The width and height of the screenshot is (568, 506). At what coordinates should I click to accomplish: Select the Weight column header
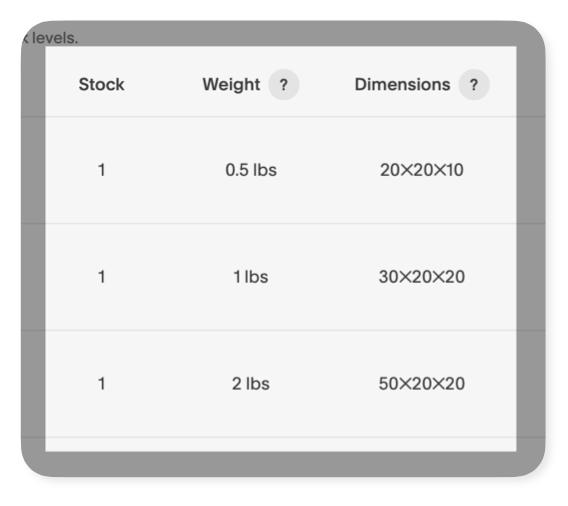[231, 85]
